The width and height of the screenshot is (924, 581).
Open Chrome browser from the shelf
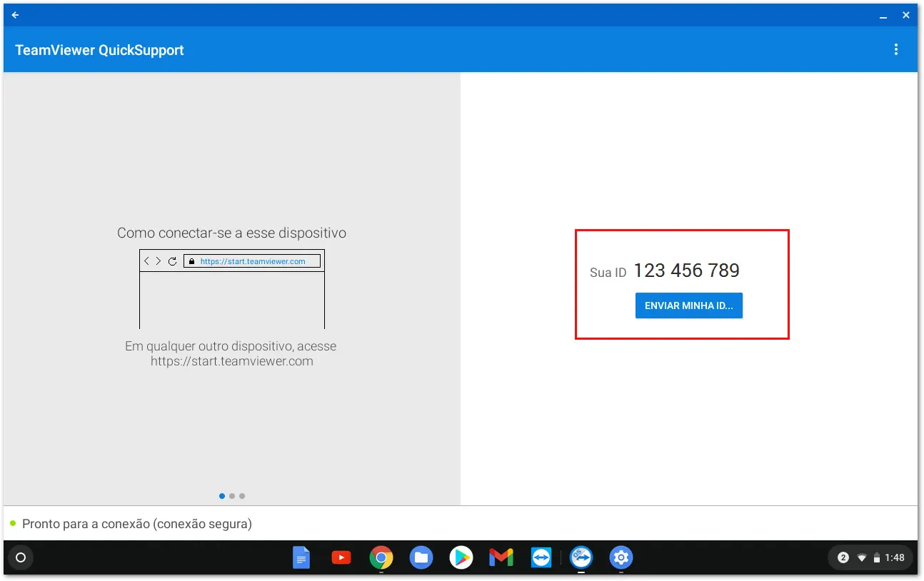381,557
